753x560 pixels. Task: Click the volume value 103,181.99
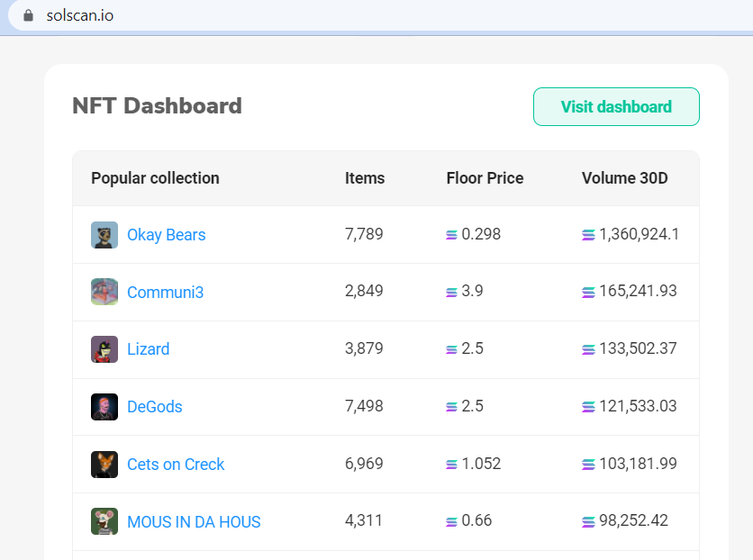[x=639, y=464]
